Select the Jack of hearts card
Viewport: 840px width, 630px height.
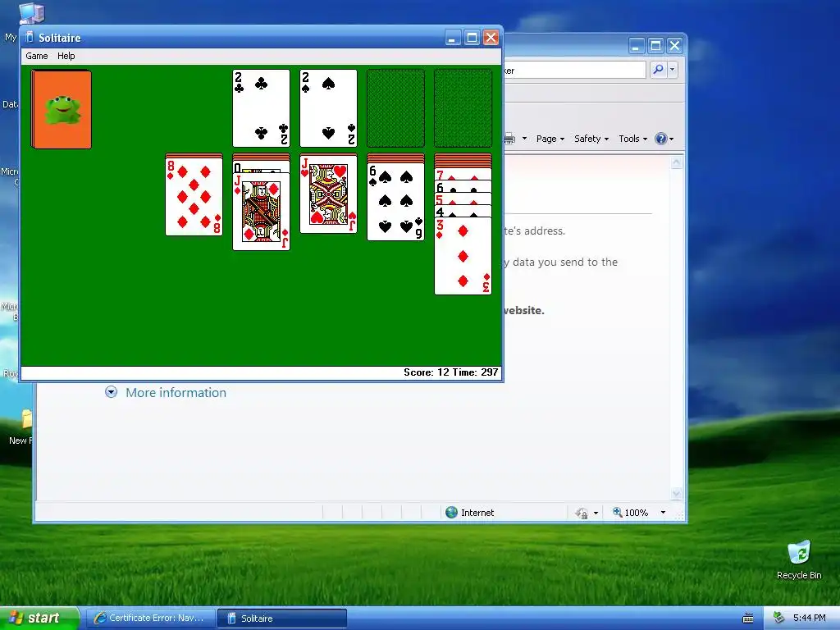pyautogui.click(x=328, y=194)
